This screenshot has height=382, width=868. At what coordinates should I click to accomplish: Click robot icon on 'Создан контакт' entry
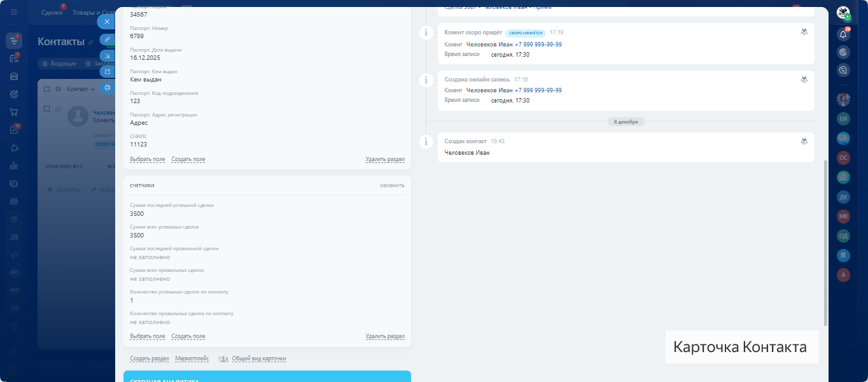pos(804,140)
